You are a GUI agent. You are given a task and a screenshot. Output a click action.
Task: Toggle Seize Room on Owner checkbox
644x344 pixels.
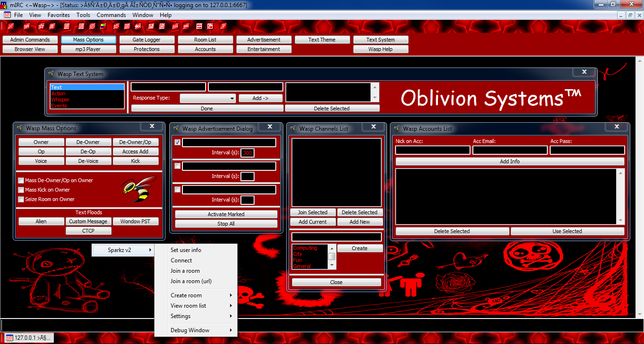21,199
